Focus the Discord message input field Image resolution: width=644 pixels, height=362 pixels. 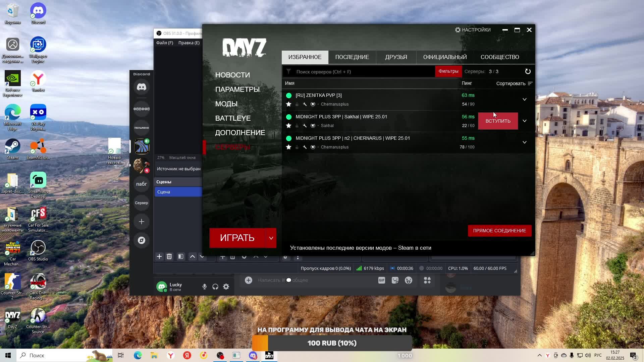click(315, 280)
